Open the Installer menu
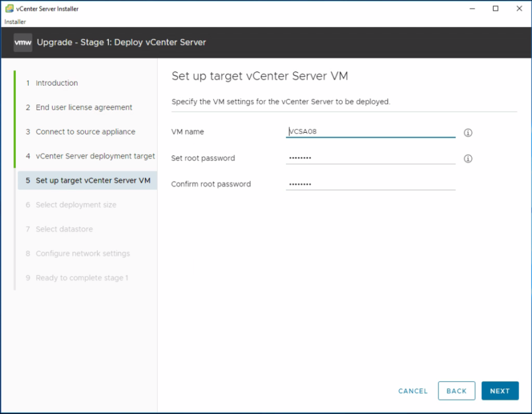This screenshot has width=532, height=414. point(15,22)
